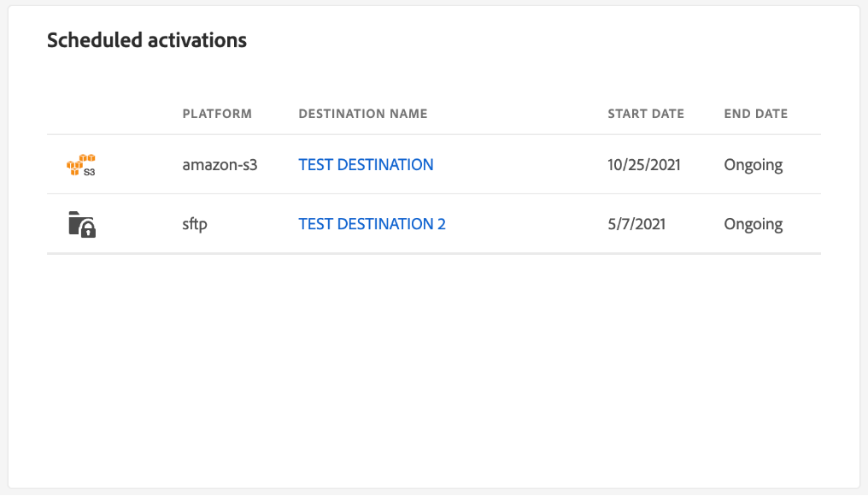Click the Scheduled activations heading
Viewport: 868px width, 496px height.
click(x=146, y=40)
